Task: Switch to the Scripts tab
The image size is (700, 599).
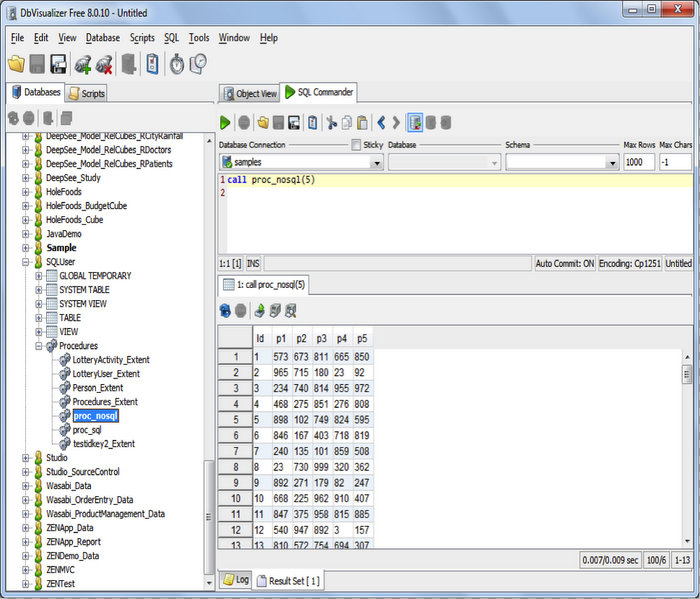Action: 87,93
